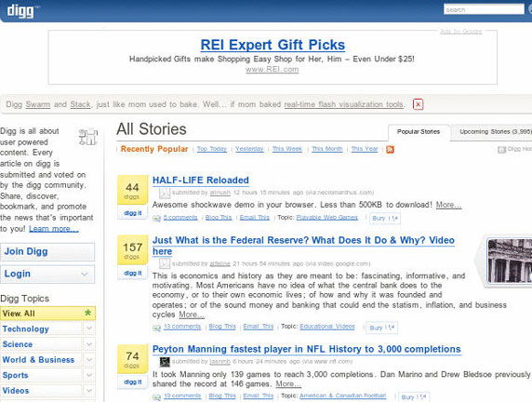
Task: Open American & Canadian Football topic link
Action: (342, 395)
